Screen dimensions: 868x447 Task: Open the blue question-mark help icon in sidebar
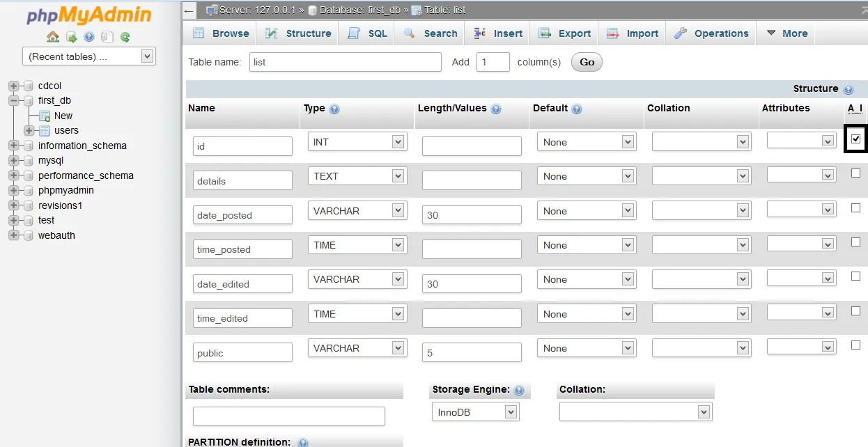pos(89,37)
